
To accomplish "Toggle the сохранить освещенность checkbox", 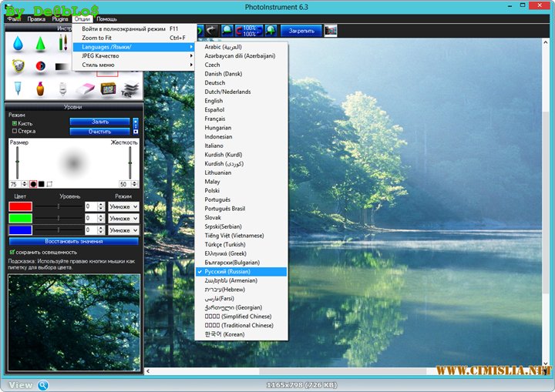I will (12, 252).
